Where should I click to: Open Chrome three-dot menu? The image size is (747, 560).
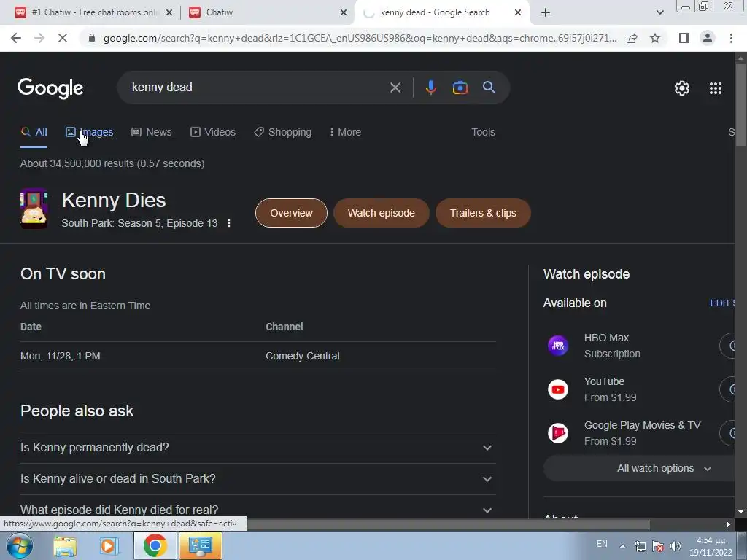coord(731,38)
